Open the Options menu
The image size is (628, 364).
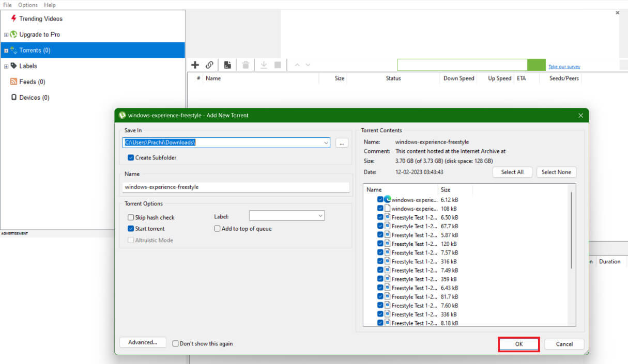click(28, 5)
